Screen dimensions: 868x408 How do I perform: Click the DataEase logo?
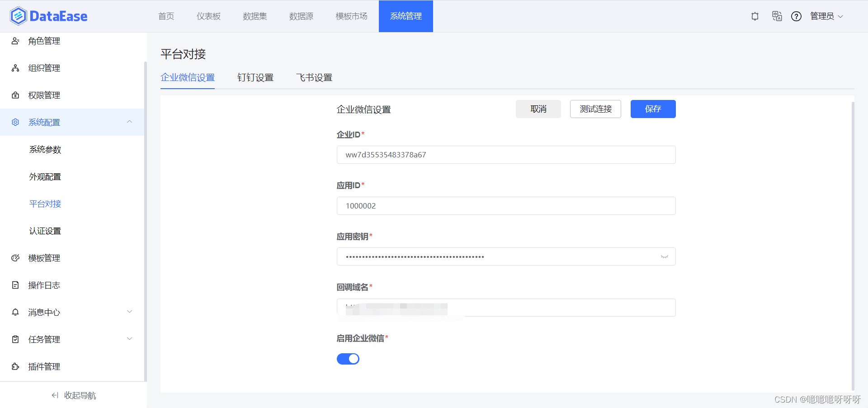(x=47, y=15)
